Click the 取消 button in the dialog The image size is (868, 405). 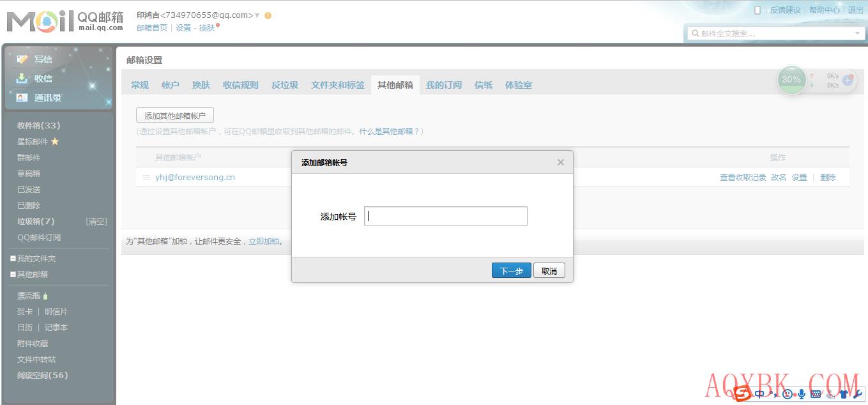549,271
